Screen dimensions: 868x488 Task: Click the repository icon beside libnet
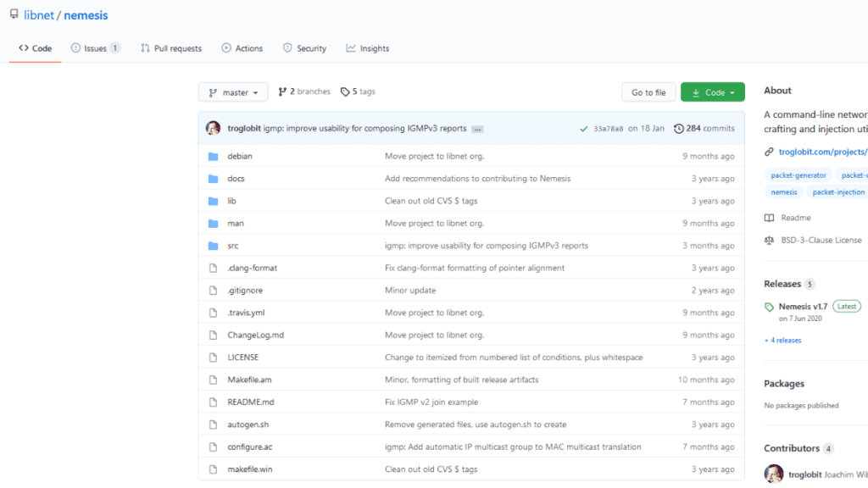[x=14, y=14]
